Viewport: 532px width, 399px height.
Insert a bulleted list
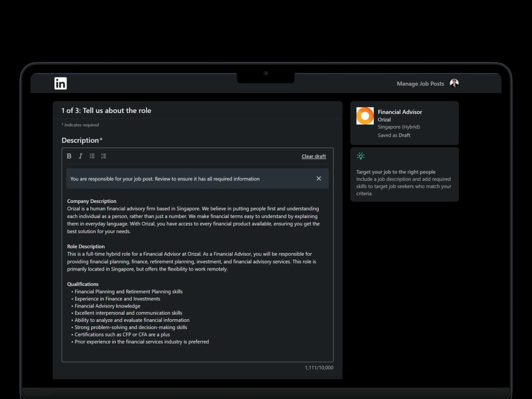coord(92,156)
